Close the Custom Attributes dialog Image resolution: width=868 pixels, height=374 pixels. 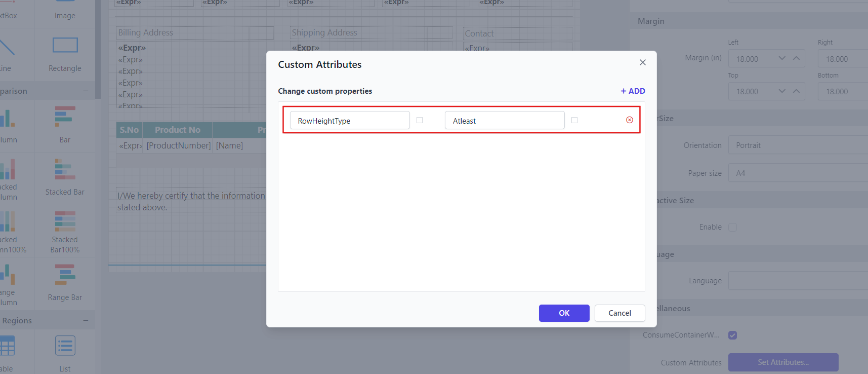(643, 62)
